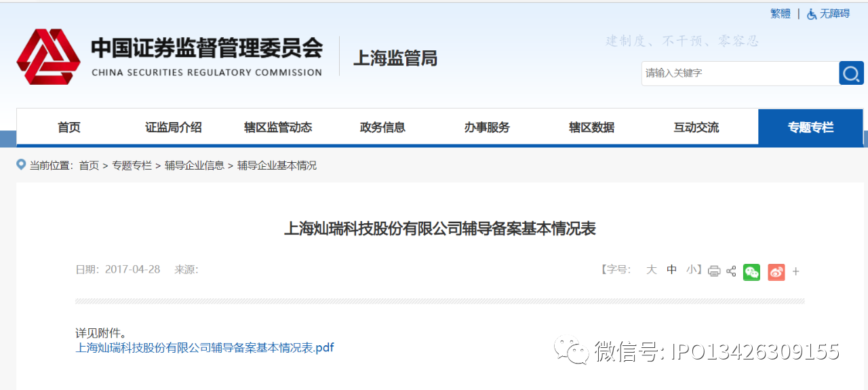Screen dimensions: 868x390
Task: Click the share icon in article toolbar
Action: [x=731, y=271]
